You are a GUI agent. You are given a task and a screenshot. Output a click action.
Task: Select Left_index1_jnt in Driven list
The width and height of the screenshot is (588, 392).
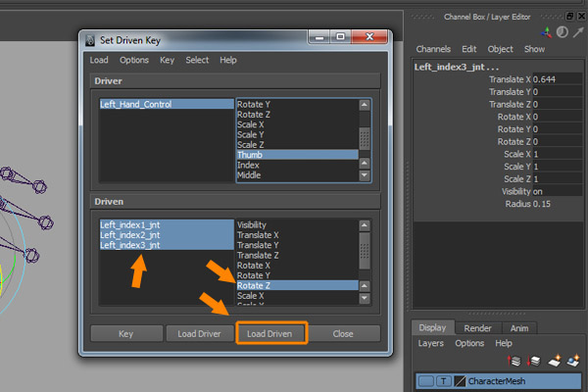coord(167,224)
